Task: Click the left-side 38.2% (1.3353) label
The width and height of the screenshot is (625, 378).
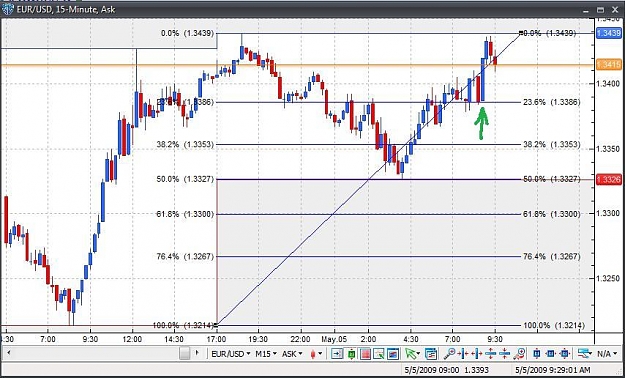Action: pyautogui.click(x=185, y=144)
